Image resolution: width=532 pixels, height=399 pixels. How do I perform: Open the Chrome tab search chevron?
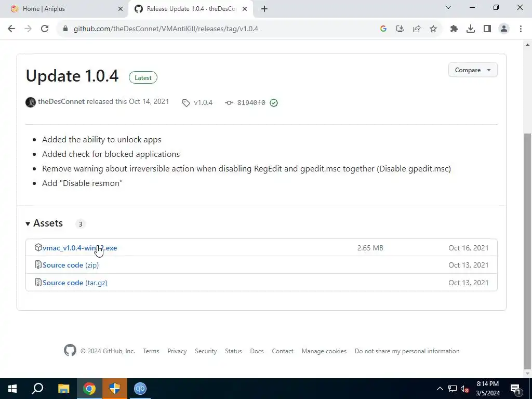click(448, 7)
